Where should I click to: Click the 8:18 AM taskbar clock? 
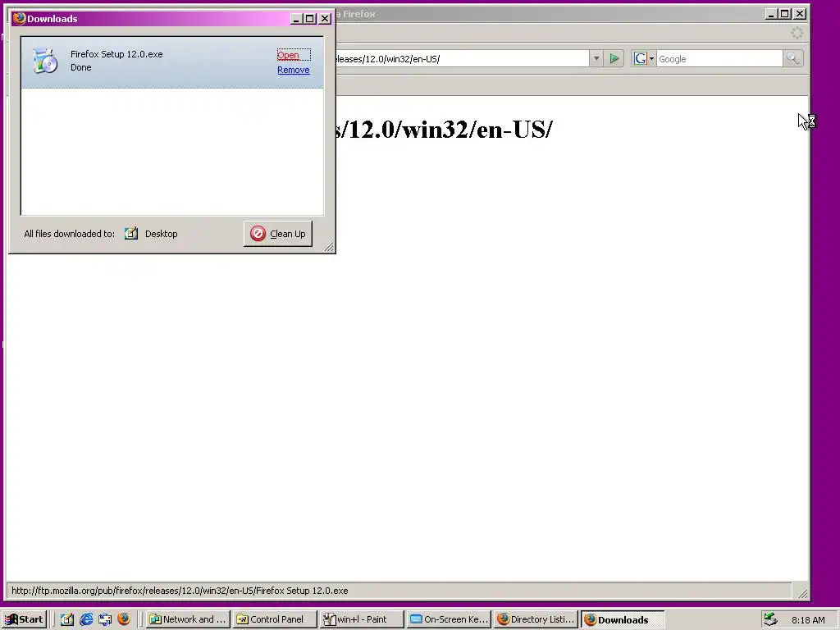pos(808,620)
